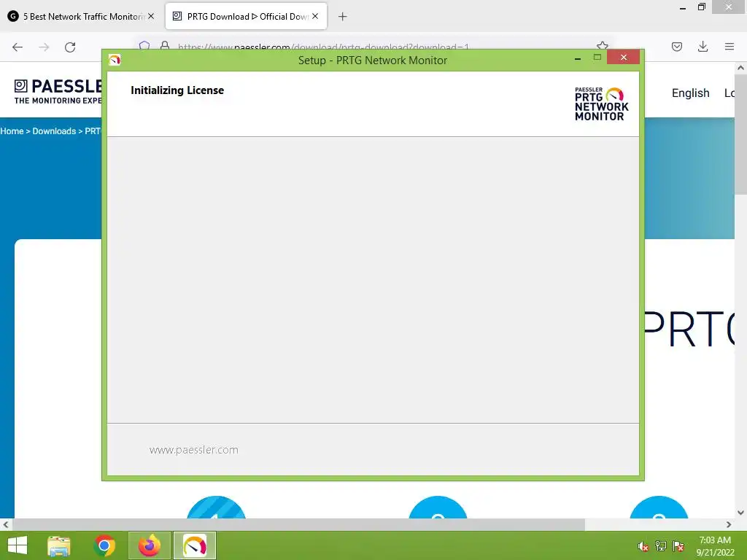Open the Action Center flag icon
Screen dimensions: 747x560
tap(678, 546)
